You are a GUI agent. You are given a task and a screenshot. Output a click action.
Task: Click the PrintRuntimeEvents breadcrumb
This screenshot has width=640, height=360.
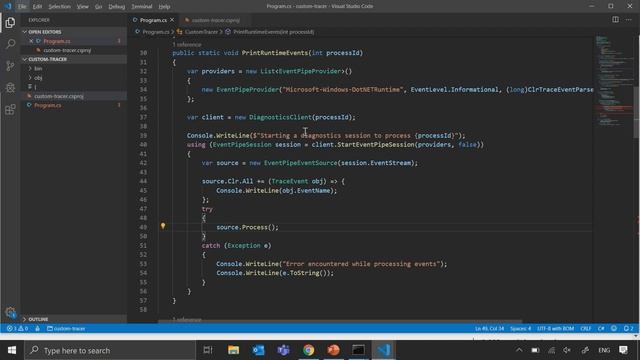273,32
